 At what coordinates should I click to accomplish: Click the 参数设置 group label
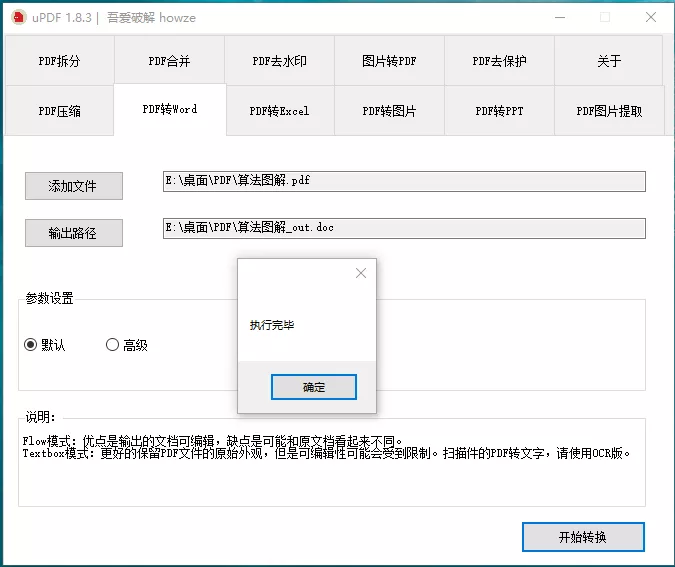(49, 298)
